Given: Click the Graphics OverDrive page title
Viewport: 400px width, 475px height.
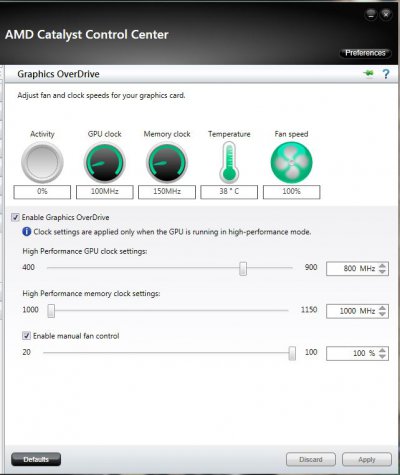Looking at the screenshot, I should coord(58,74).
